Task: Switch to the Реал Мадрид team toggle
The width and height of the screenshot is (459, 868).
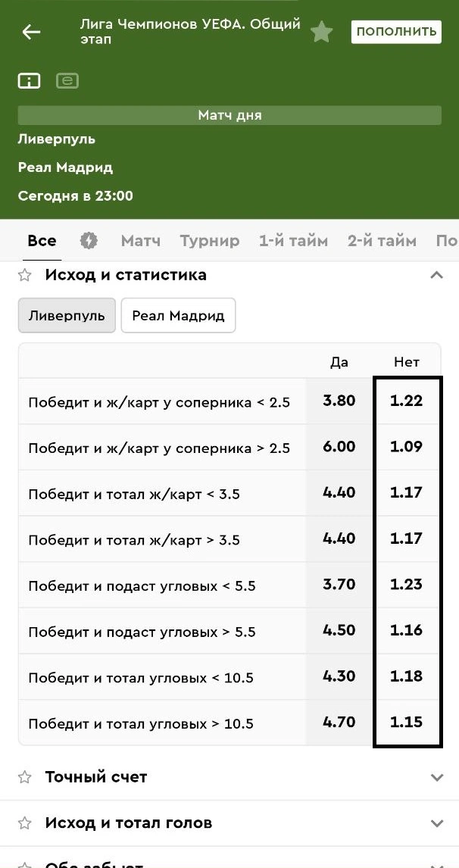Action: [178, 315]
